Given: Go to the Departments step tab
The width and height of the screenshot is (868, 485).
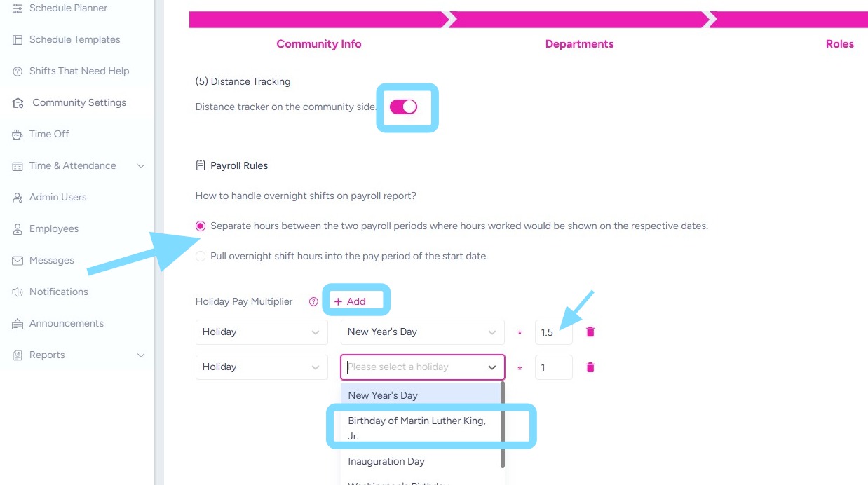Looking at the screenshot, I should tap(579, 44).
